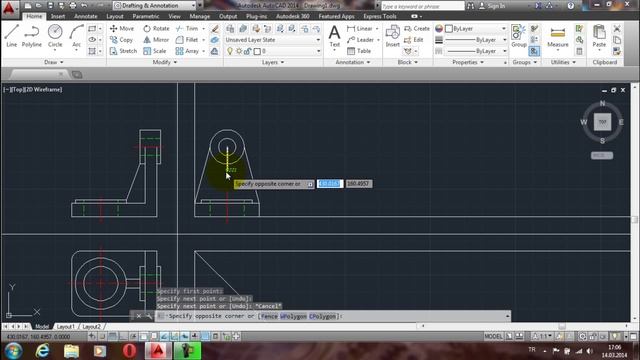640x360 pixels.
Task: Click the object color wheel swatch
Action: pyautogui.click(x=439, y=29)
